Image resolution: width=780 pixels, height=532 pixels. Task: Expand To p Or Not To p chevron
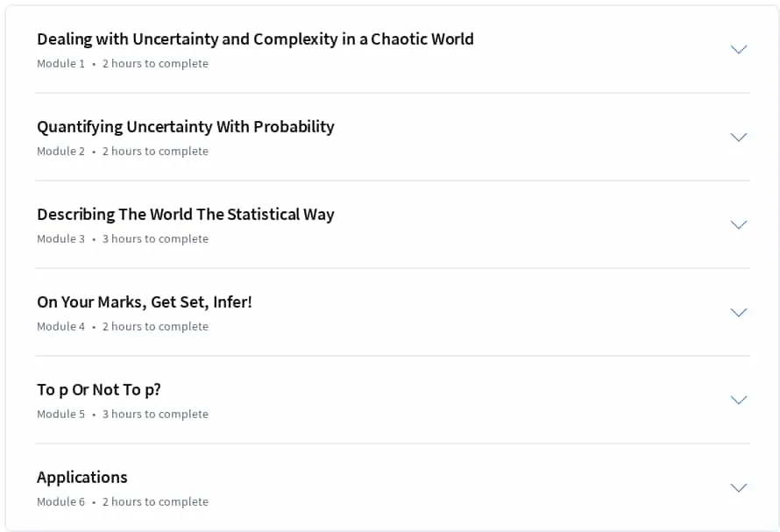[739, 400]
